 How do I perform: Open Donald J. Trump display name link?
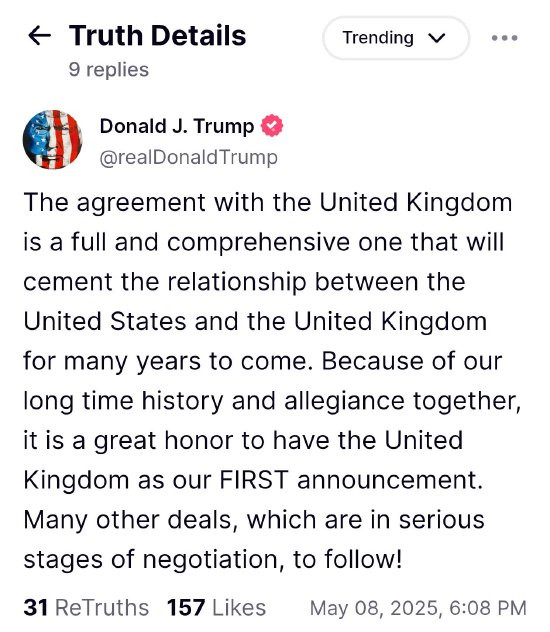pyautogui.click(x=177, y=126)
